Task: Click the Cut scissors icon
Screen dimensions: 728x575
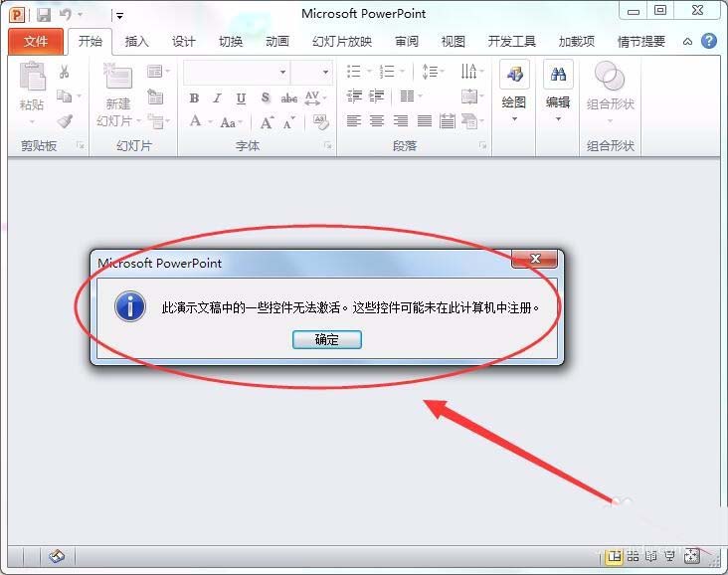Action: (64, 72)
